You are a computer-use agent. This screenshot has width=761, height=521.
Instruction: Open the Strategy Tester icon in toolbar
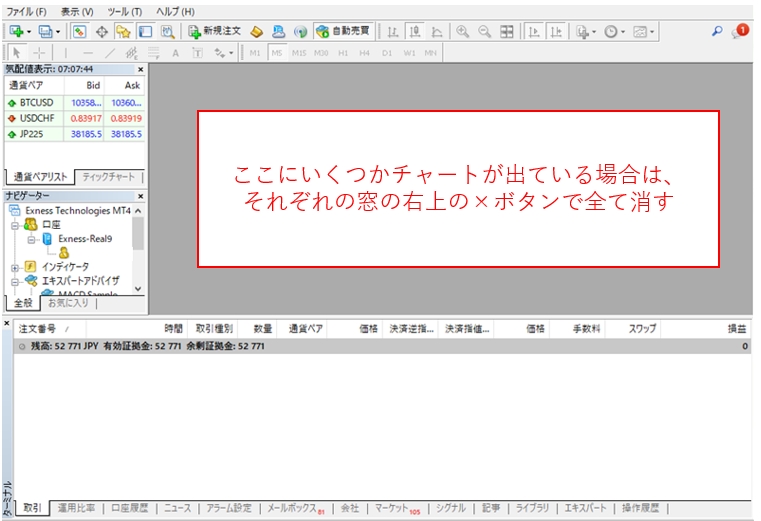coord(167,32)
